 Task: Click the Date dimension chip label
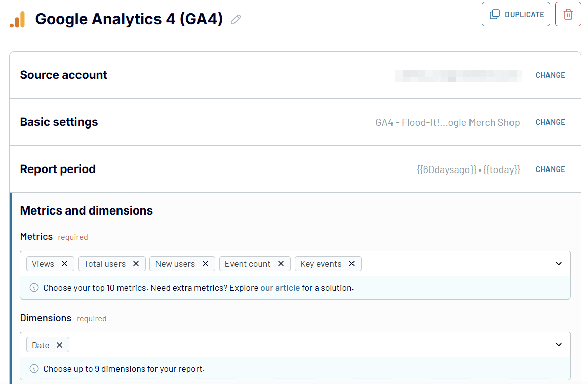pyautogui.click(x=41, y=345)
